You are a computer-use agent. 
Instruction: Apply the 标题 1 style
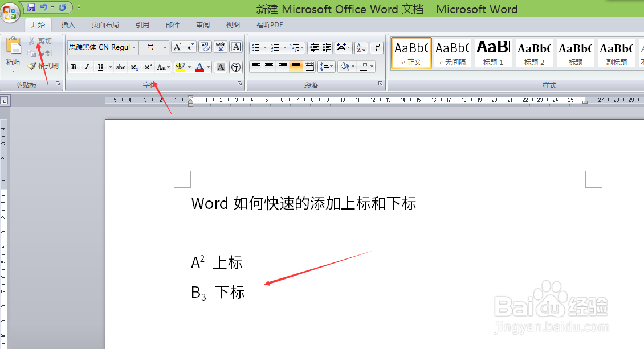pyautogui.click(x=494, y=54)
